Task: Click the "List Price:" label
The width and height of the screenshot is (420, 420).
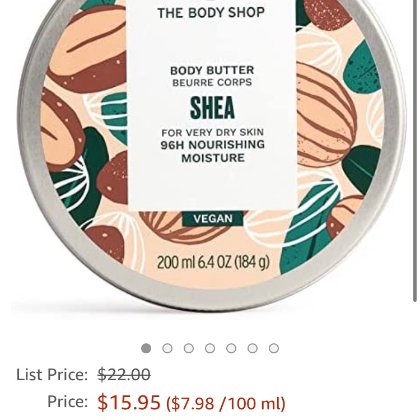Action: coord(52,375)
